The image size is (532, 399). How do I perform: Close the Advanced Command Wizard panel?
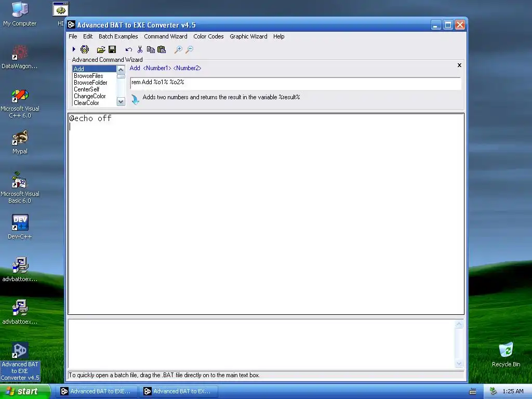point(459,65)
